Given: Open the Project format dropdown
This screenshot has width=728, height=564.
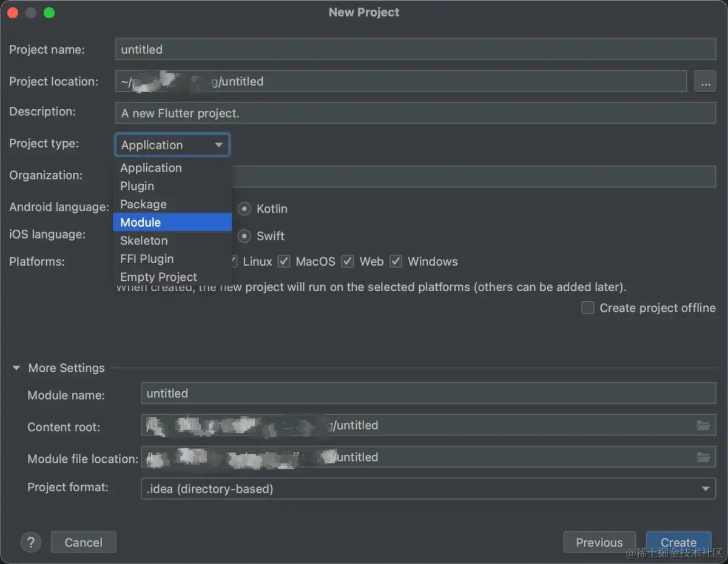Looking at the screenshot, I should pyautogui.click(x=428, y=489).
